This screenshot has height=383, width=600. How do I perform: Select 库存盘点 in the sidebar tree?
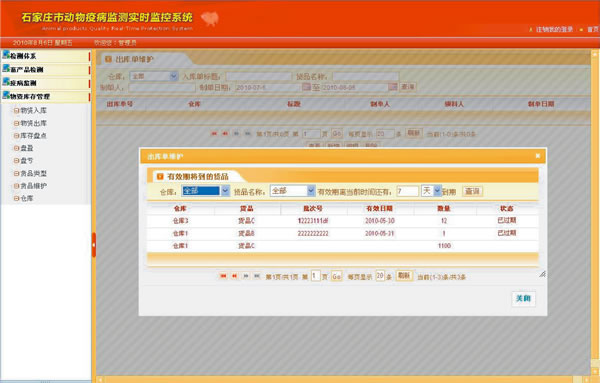pyautogui.click(x=33, y=135)
